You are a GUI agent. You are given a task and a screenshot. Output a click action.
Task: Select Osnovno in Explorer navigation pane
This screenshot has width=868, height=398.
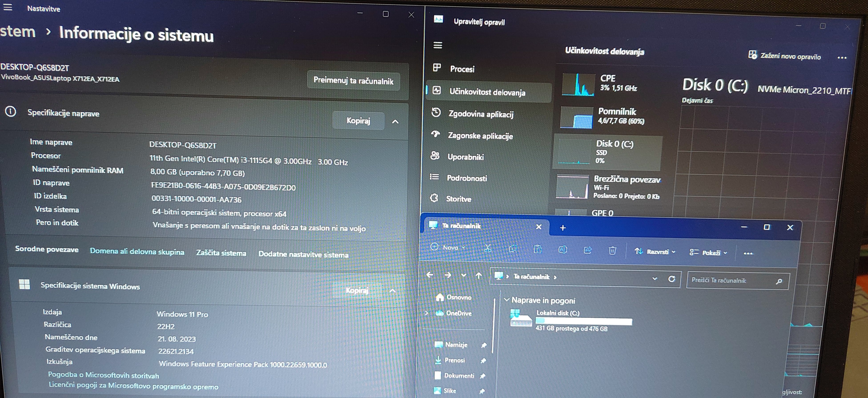(x=454, y=297)
